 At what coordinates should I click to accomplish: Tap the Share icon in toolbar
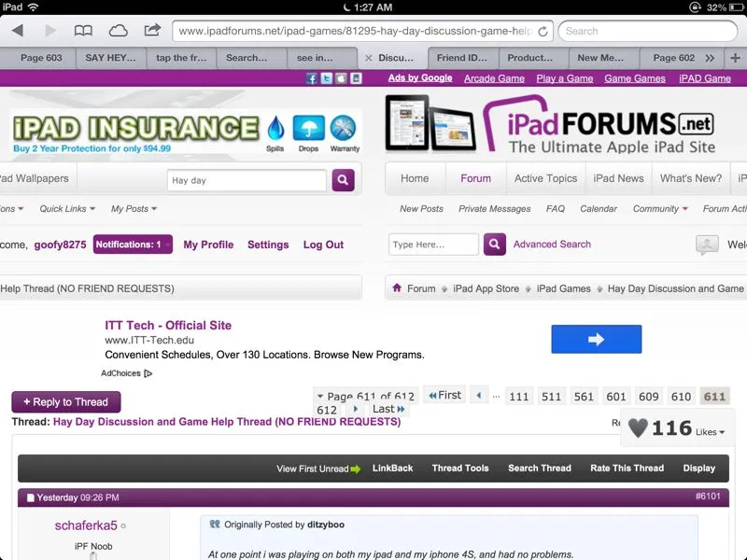click(x=152, y=31)
